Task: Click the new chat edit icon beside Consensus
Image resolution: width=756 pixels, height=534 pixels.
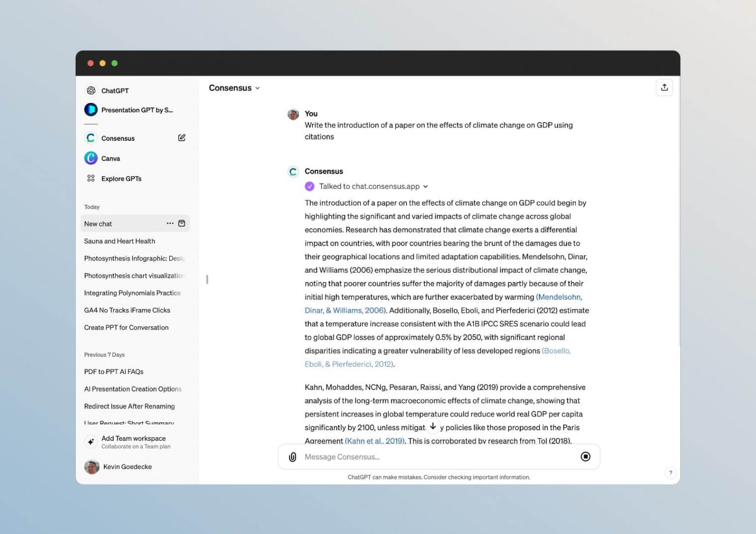Action: pos(182,138)
